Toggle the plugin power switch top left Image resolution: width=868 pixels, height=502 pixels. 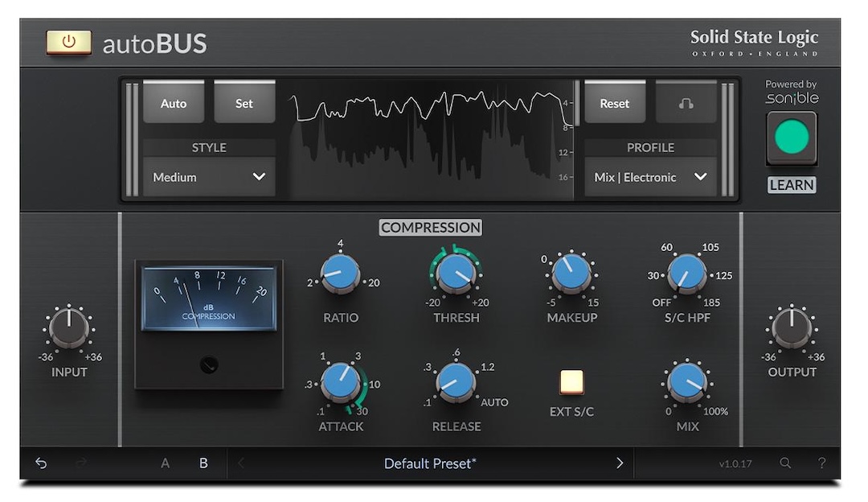coord(69,43)
